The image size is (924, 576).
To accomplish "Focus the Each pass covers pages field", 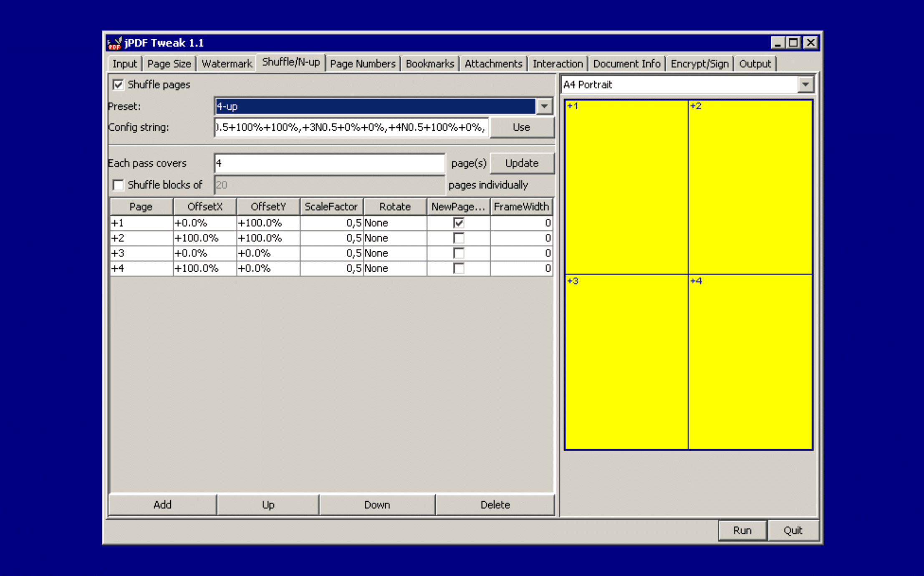I will point(329,163).
